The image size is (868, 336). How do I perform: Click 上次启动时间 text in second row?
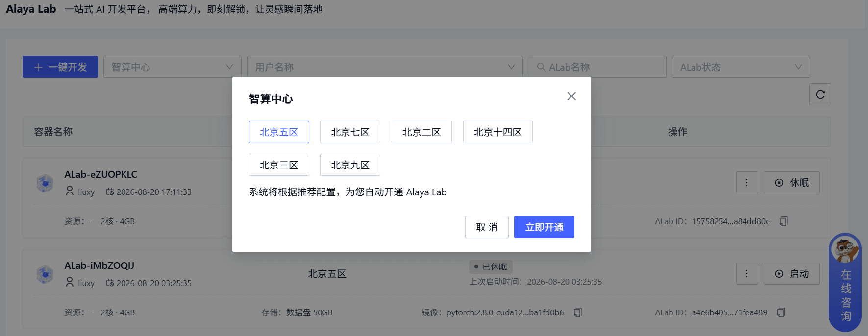[535, 282]
